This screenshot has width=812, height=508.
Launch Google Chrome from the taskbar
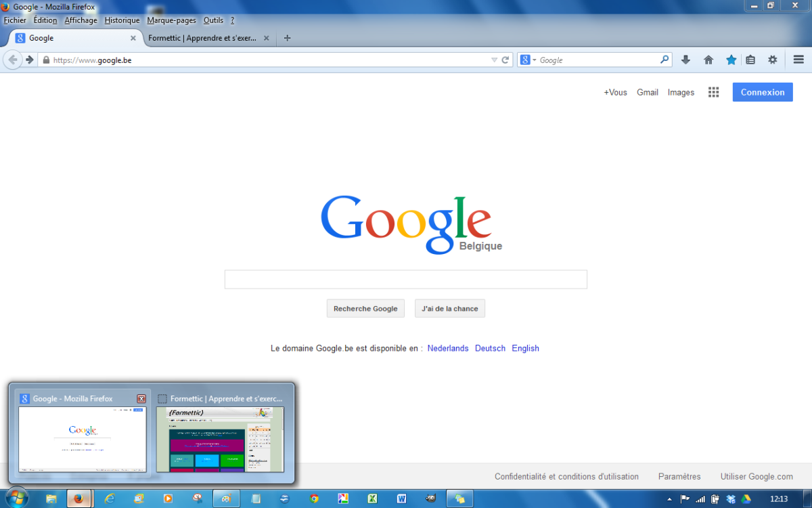tap(314, 499)
